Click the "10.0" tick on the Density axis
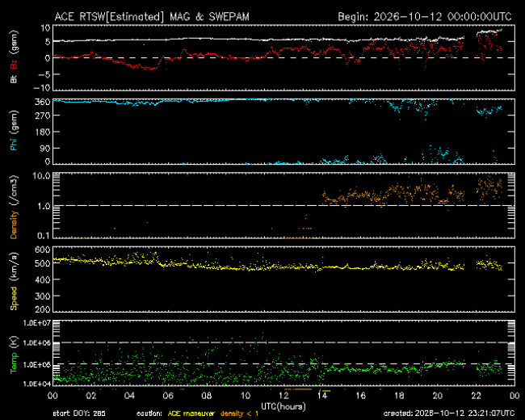The height and width of the screenshot is (420, 525). tap(41, 176)
